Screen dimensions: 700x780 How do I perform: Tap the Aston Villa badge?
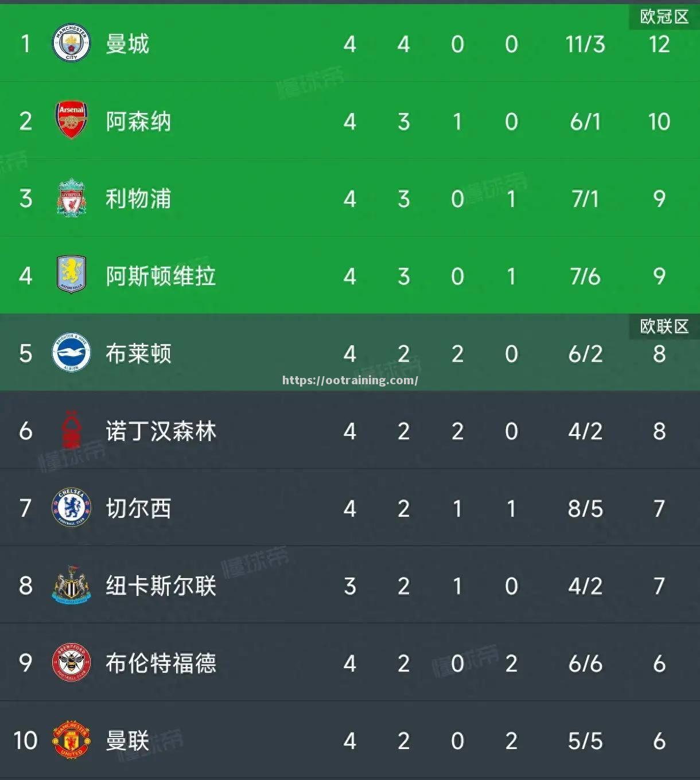(x=72, y=275)
